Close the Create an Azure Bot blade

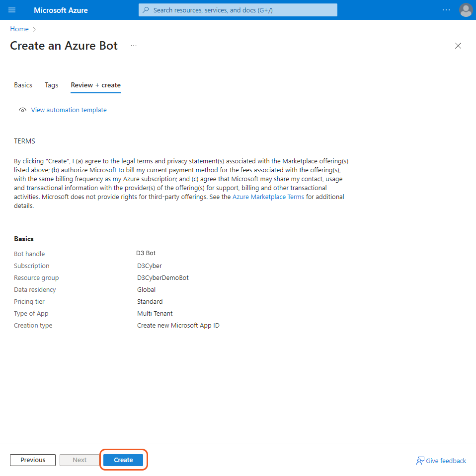pyautogui.click(x=458, y=46)
